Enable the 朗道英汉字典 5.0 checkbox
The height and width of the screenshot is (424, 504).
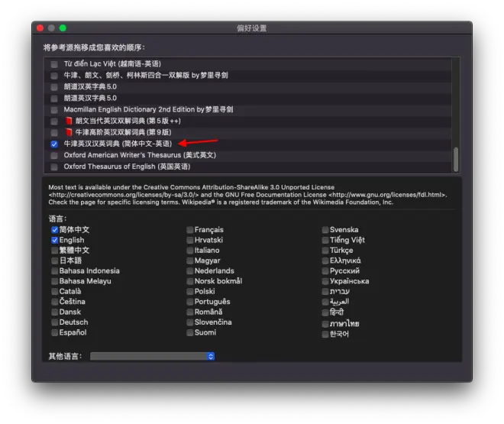[54, 99]
